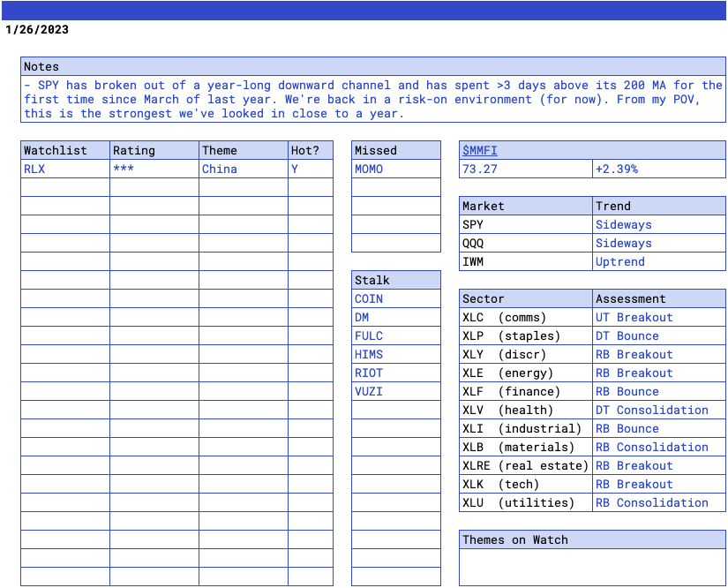This screenshot has width=728, height=588.
Task: Click the DM stalk cell
Action: pyautogui.click(x=396, y=317)
